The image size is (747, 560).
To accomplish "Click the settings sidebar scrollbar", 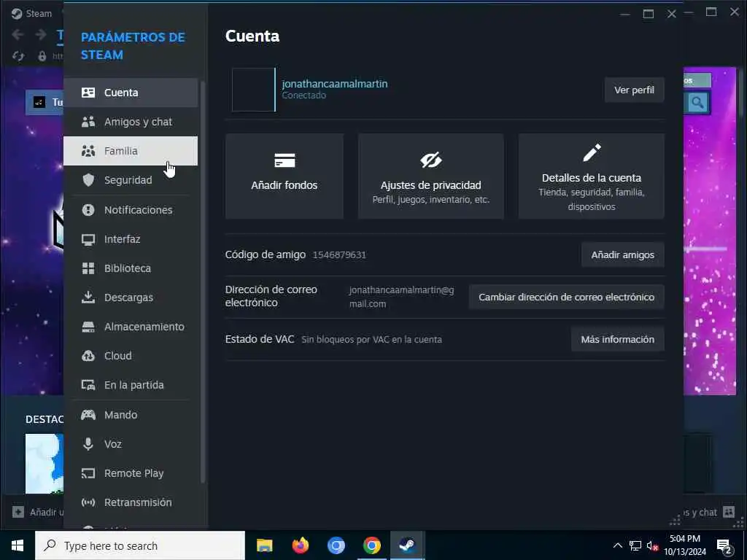I will [x=203, y=282].
